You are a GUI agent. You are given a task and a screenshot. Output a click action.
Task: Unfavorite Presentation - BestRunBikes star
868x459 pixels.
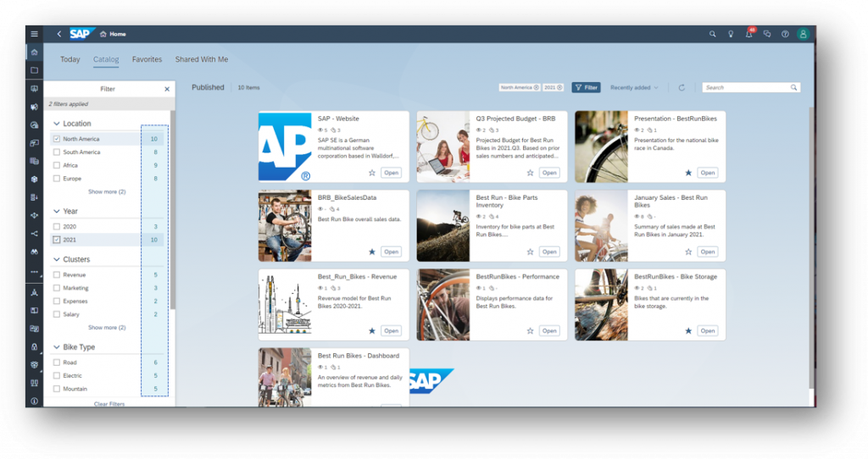688,173
